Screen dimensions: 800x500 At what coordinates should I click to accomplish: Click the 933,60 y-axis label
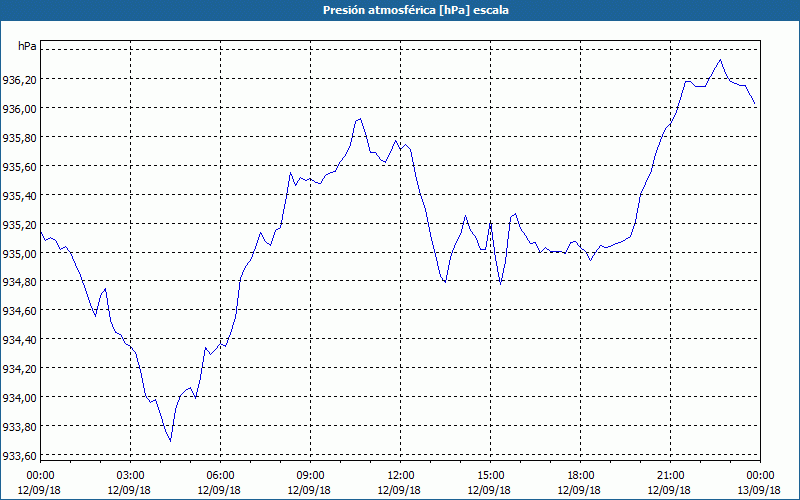point(19,456)
